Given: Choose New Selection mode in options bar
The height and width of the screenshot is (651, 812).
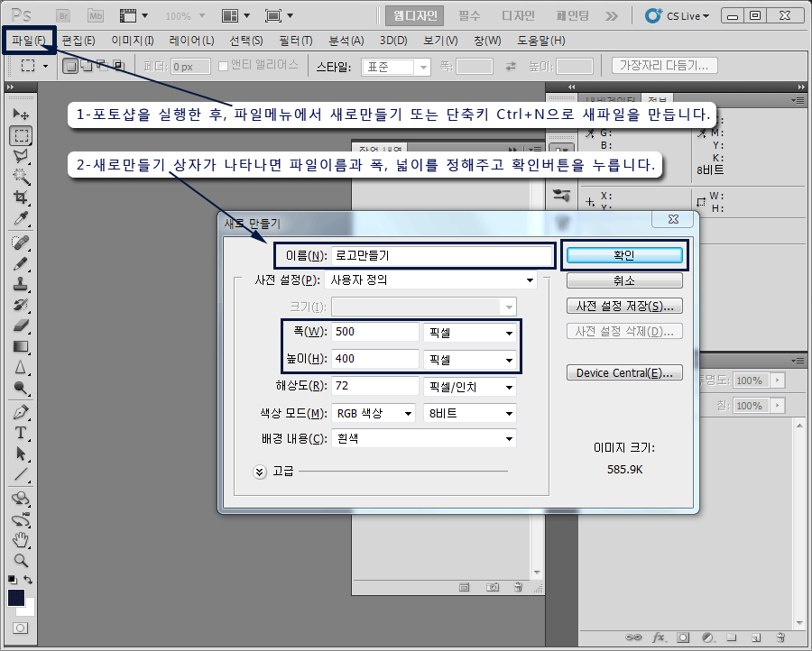Looking at the screenshot, I should (70, 66).
